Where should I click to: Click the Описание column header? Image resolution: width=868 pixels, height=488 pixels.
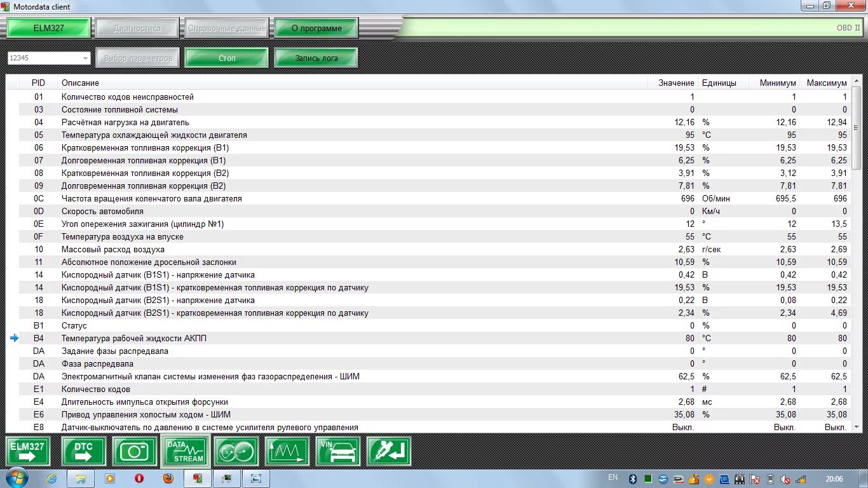click(x=80, y=83)
